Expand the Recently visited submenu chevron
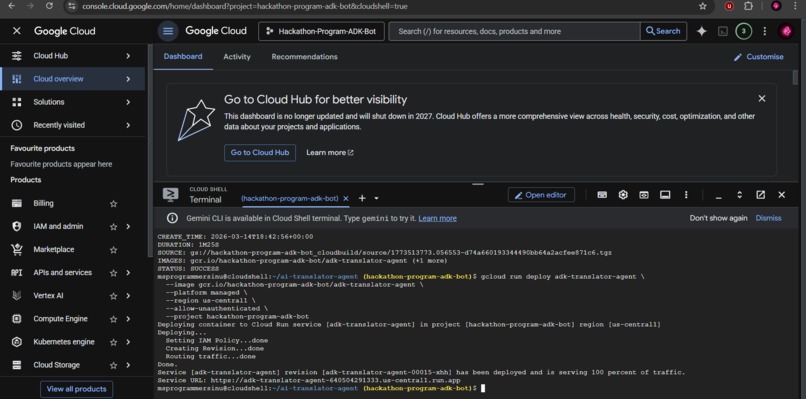 [x=128, y=125]
